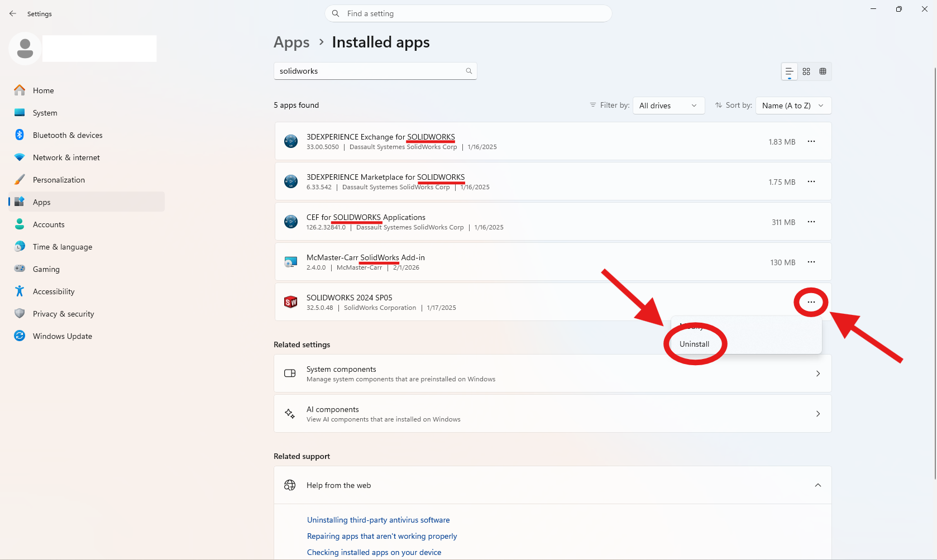This screenshot has width=937, height=560.
Task: Open Repairing apps that aren't working properly link
Action: pos(382,536)
